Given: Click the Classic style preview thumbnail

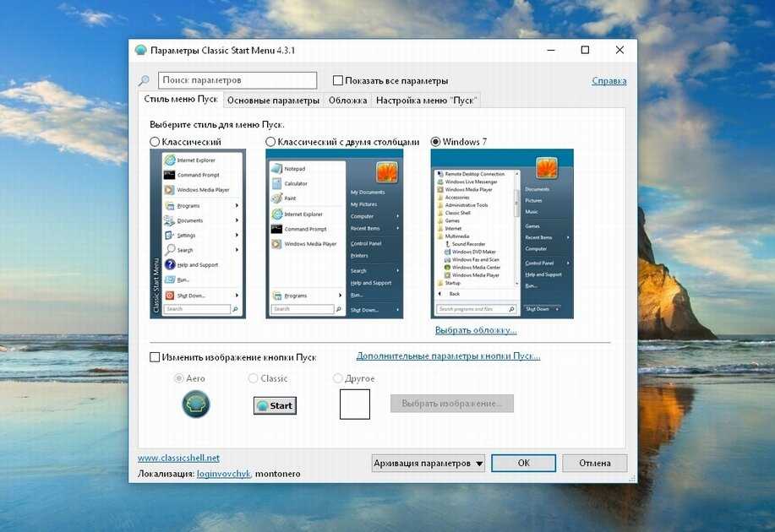Looking at the screenshot, I should click(x=198, y=234).
